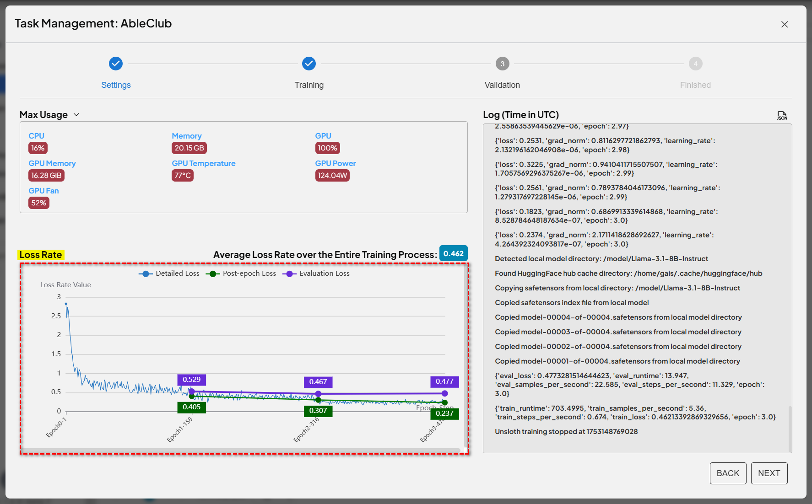Click the 0.529 evaluation loss data point

click(192, 391)
